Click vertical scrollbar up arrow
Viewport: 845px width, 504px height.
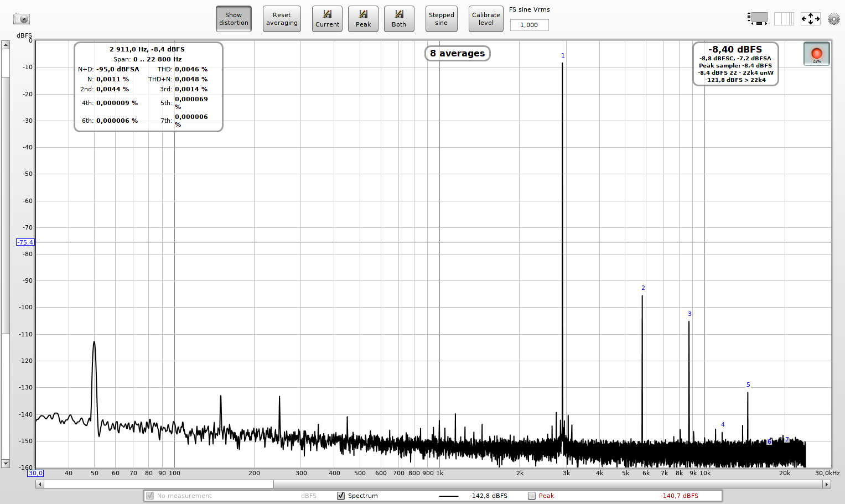coord(6,45)
